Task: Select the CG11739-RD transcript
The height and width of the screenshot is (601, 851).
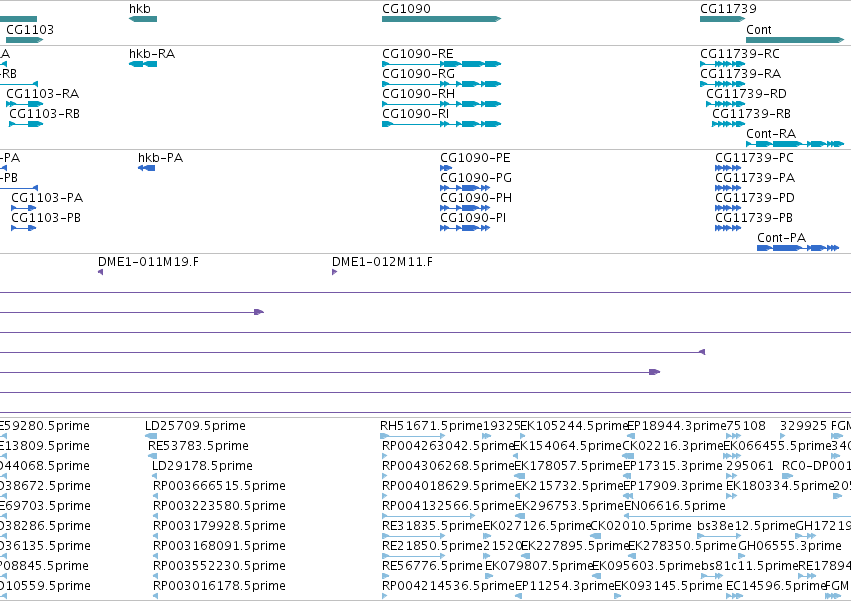Action: click(726, 104)
